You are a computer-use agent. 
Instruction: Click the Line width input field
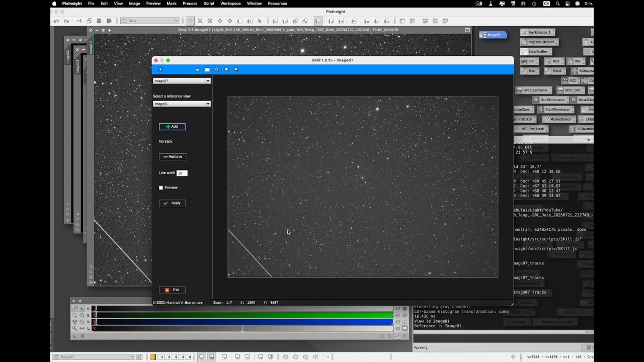(182, 173)
